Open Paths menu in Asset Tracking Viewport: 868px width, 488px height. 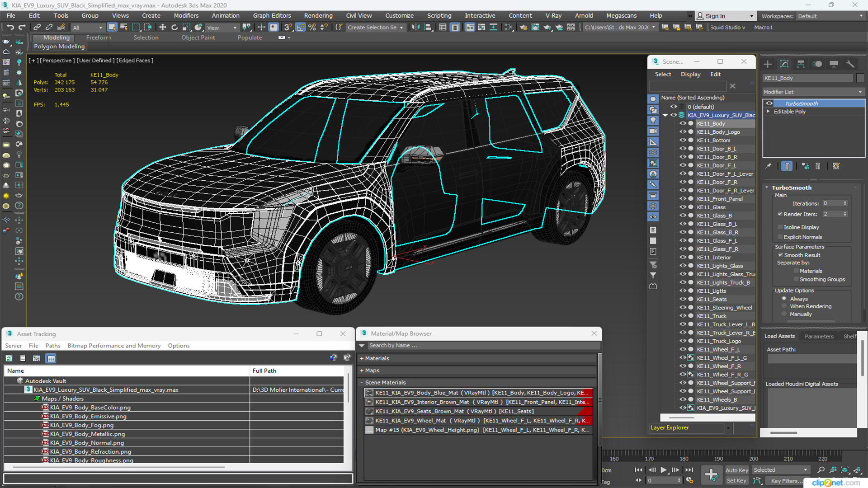[52, 346]
